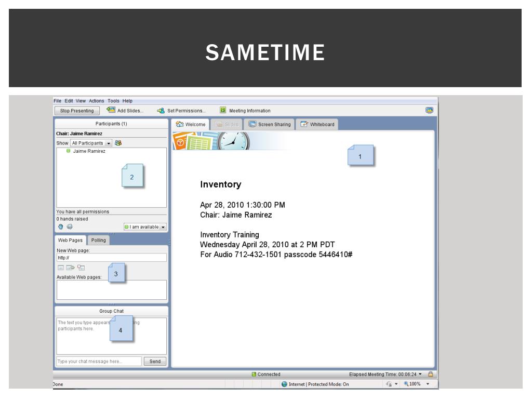The width and height of the screenshot is (532, 399).
Task: Click the Wednesday April 28, 2010 line
Action: coord(268,245)
